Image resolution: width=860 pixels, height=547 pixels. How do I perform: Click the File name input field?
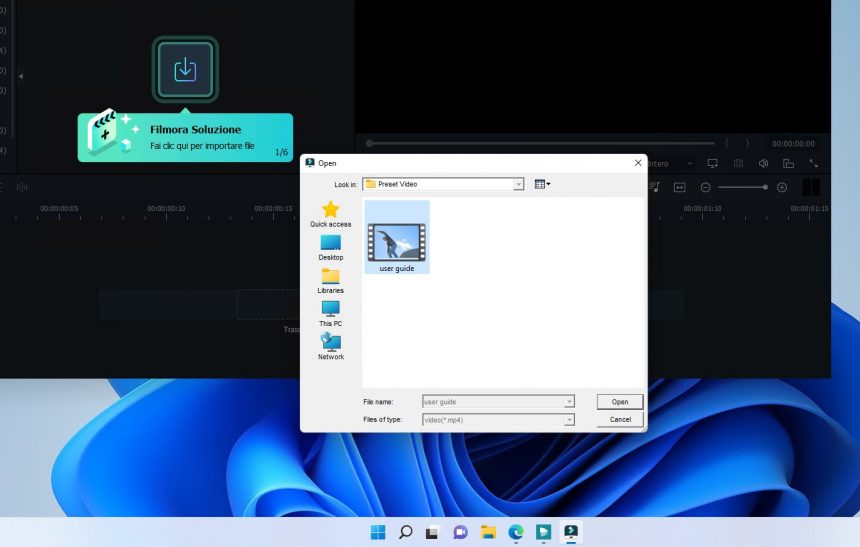[493, 402]
